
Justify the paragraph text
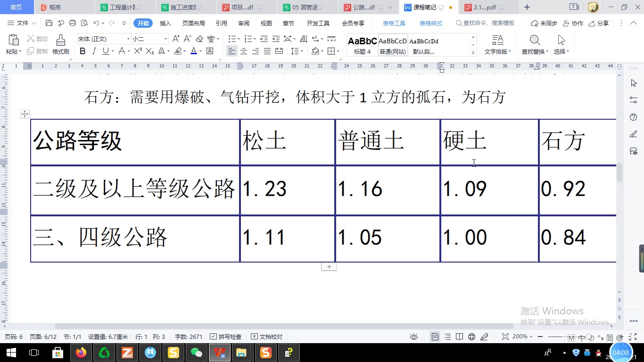coord(267,51)
